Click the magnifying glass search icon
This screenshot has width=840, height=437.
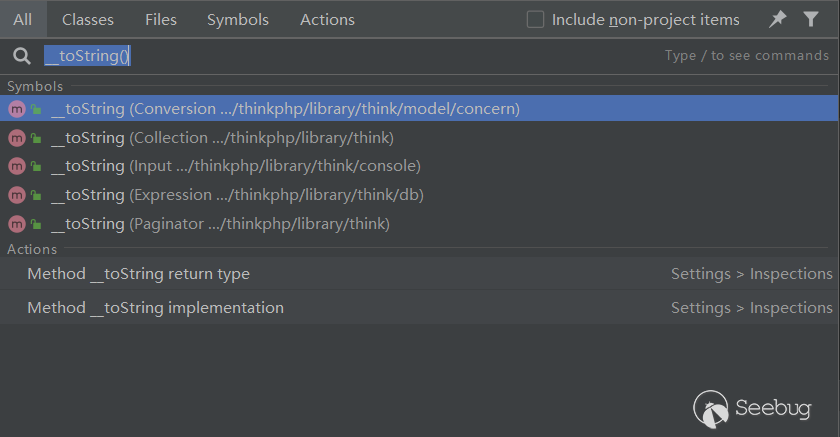[x=22, y=56]
